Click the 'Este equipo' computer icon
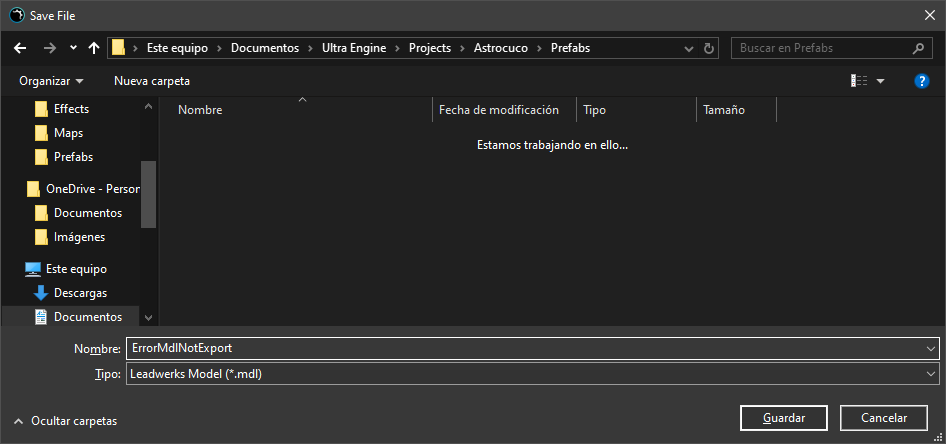Screen dimensions: 946x444 pos(33,269)
